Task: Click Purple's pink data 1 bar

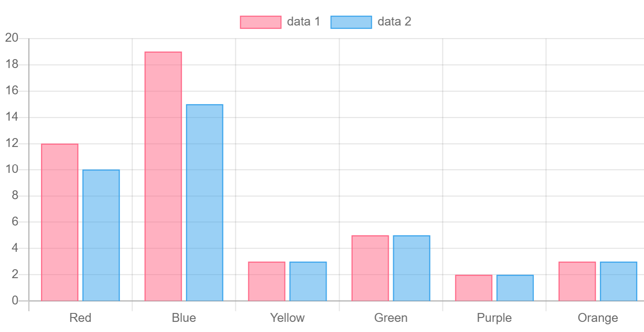Action: (473, 288)
